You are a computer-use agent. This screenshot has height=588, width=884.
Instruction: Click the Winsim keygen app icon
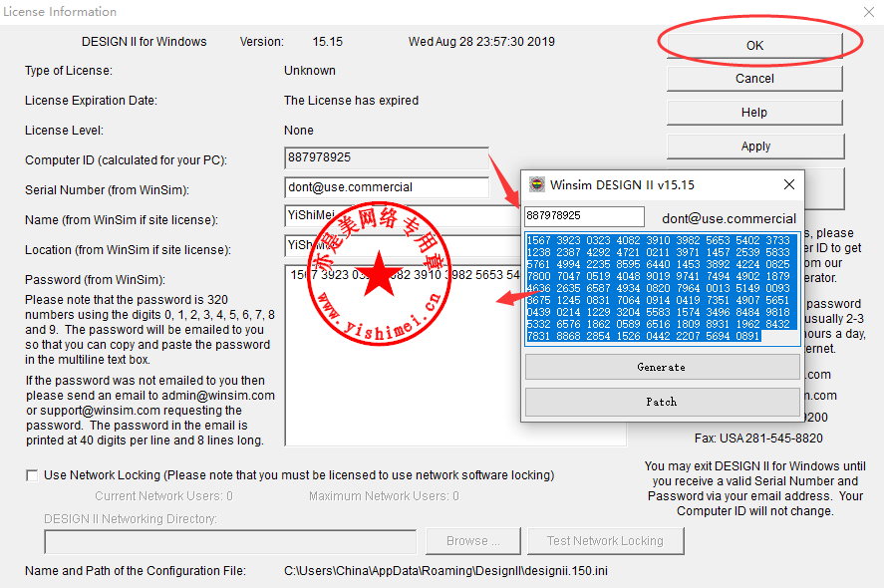pyautogui.click(x=537, y=184)
